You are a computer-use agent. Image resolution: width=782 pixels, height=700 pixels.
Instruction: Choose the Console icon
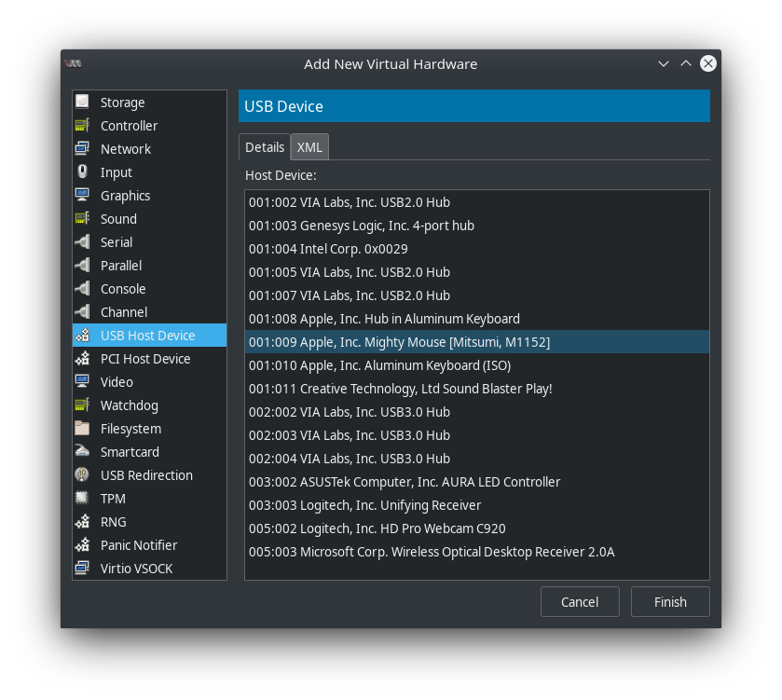(82, 288)
